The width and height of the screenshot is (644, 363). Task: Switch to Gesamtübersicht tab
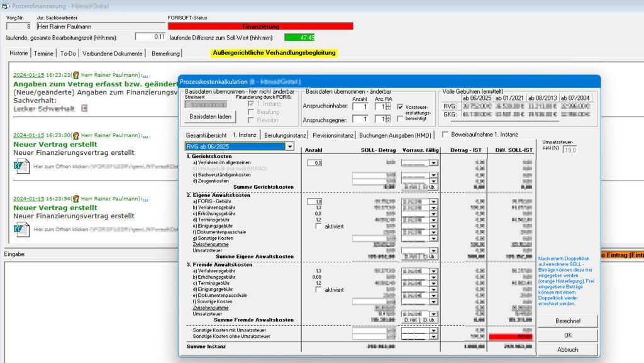[x=206, y=135]
